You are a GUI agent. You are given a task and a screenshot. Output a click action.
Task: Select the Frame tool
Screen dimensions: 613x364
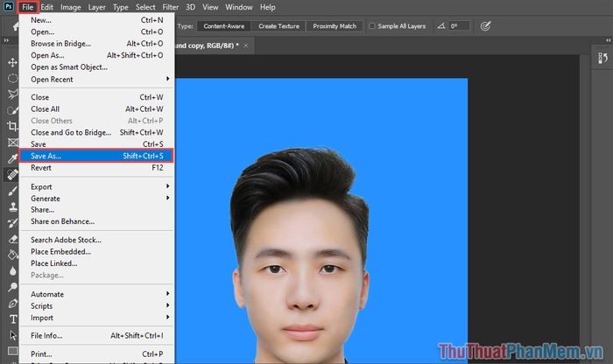click(x=12, y=142)
